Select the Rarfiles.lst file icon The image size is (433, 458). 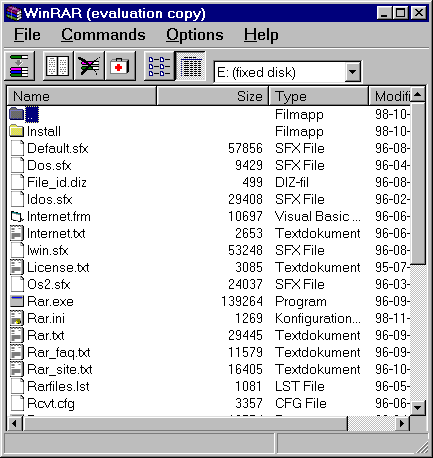17,386
